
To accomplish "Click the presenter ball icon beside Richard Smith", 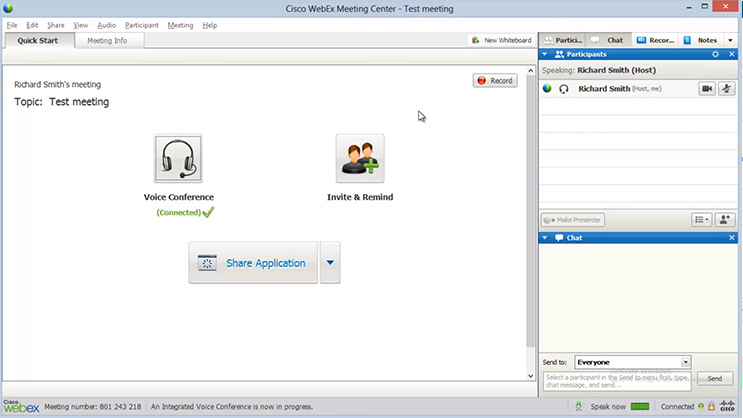I will pos(547,88).
